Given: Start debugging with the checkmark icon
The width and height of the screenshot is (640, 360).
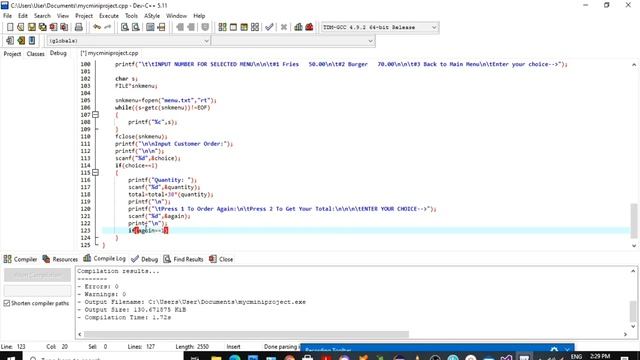Looking at the screenshot, I should pyautogui.click(x=269, y=27).
